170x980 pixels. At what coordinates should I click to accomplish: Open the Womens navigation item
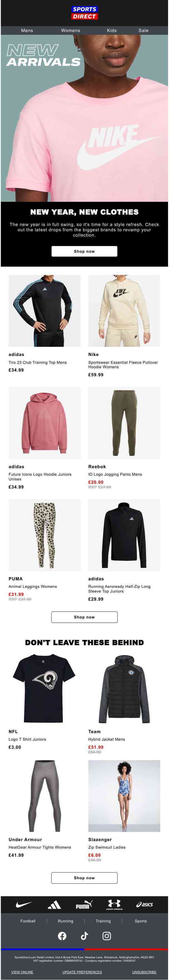pos(71,31)
